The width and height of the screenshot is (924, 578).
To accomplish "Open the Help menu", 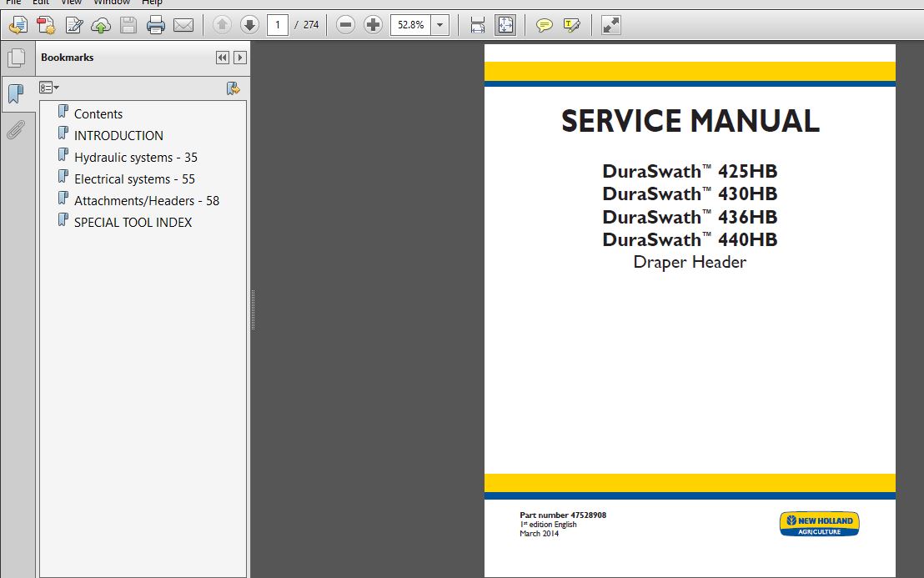I will point(152,3).
